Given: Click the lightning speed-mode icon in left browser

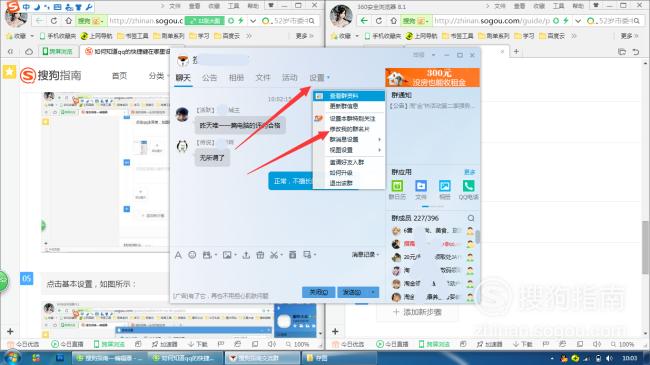Looking at the screenshot, I should click(240, 21).
